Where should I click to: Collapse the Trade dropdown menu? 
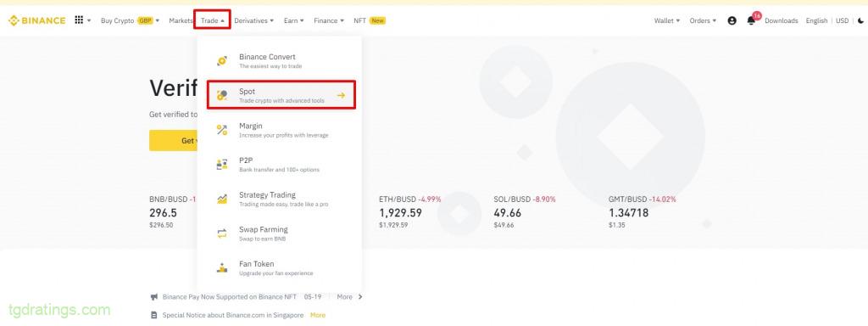[x=213, y=20]
